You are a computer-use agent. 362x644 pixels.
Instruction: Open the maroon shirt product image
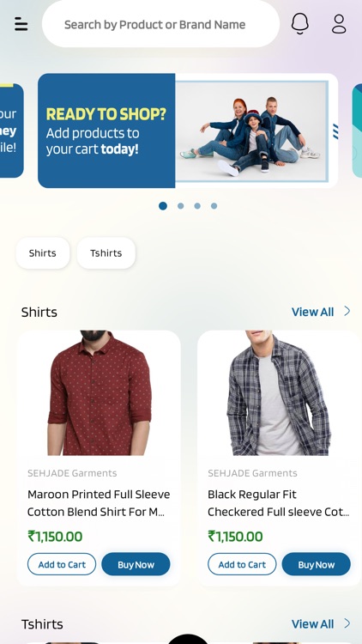[99, 392]
